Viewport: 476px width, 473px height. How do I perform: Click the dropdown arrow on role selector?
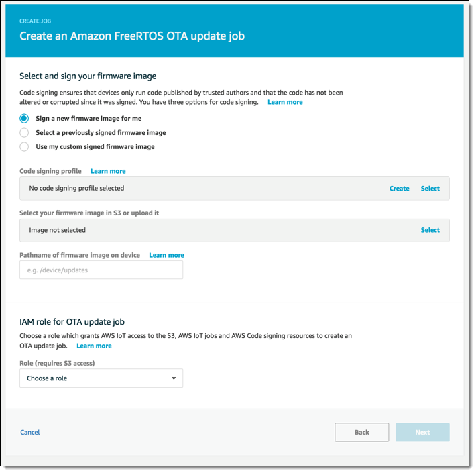174,378
